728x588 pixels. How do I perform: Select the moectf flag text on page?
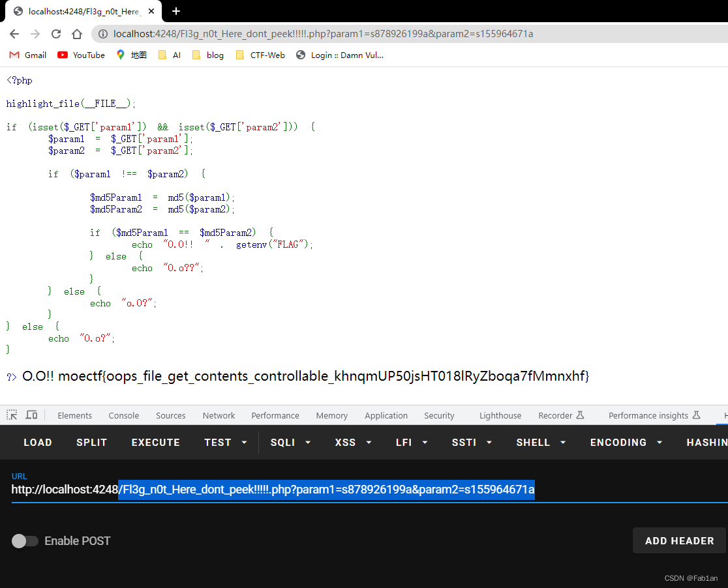point(324,376)
